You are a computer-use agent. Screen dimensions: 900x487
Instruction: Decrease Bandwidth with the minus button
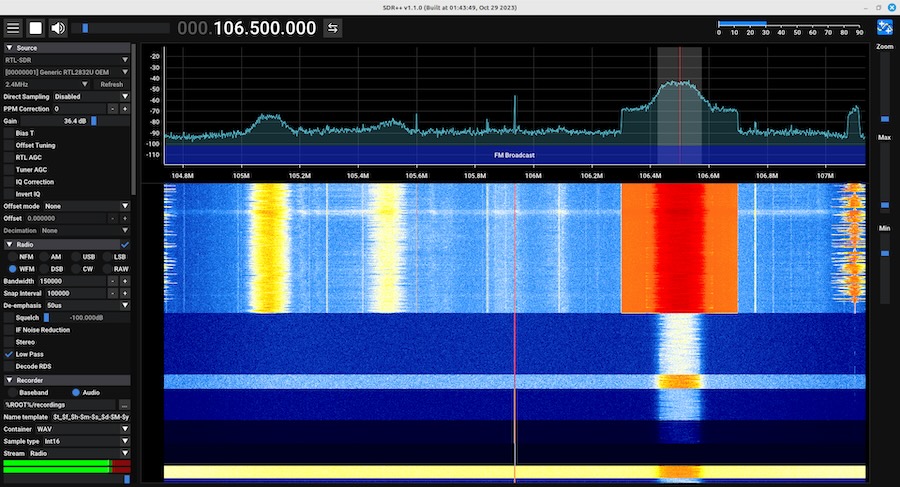tap(112, 281)
